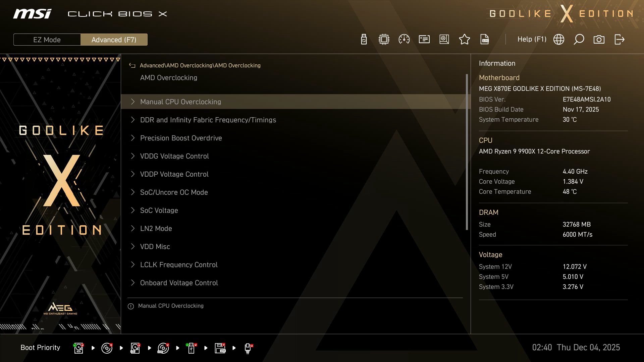Click the memo/notes icon in the toolbar
Image resolution: width=644 pixels, height=362 pixels.
coord(424,39)
